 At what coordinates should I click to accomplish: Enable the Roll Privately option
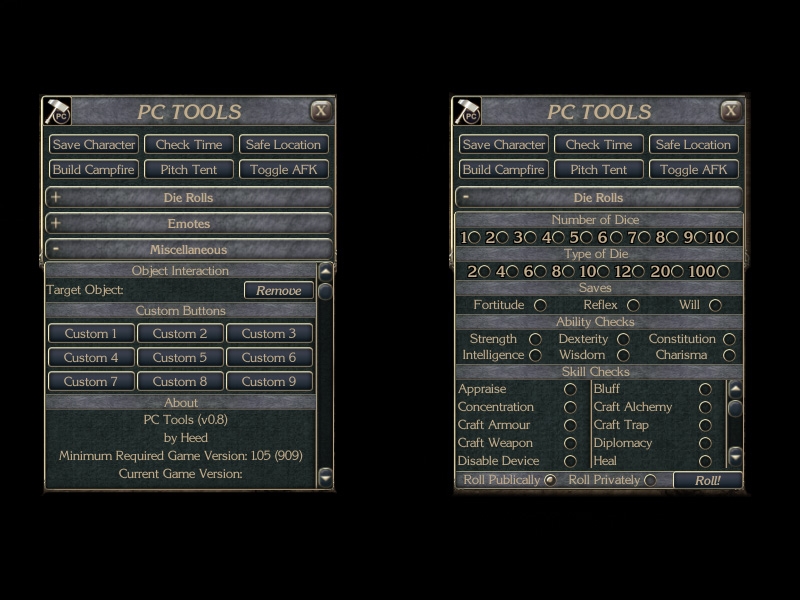(x=650, y=480)
